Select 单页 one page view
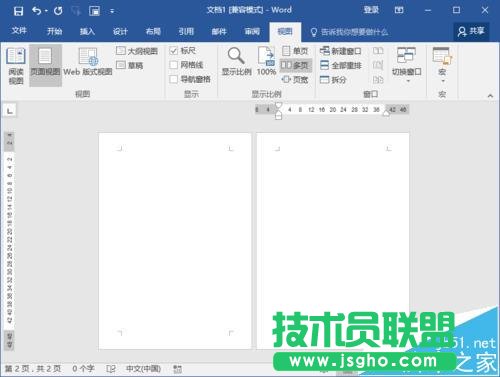 (x=295, y=51)
